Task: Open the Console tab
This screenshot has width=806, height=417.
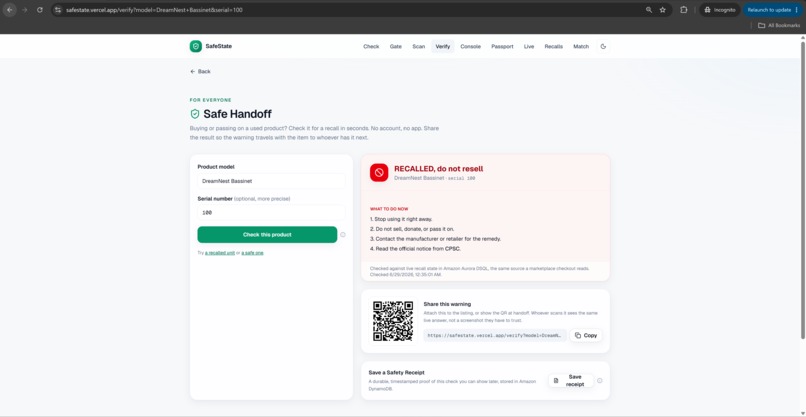Action: (x=470, y=46)
